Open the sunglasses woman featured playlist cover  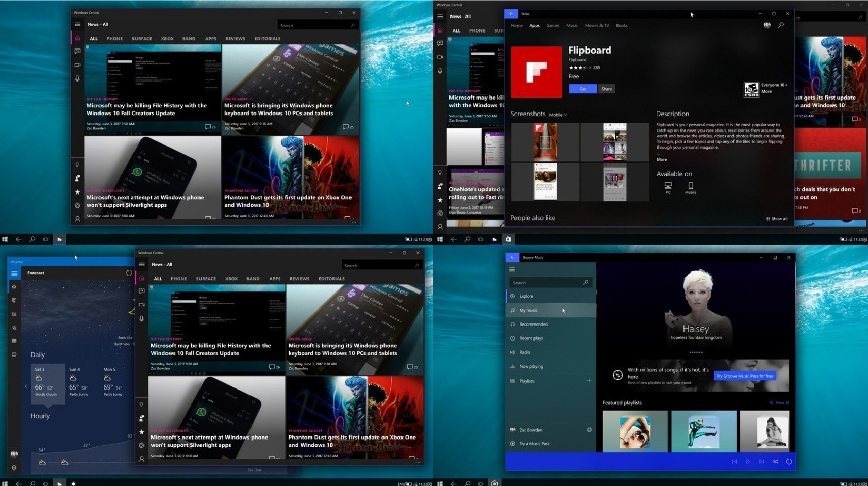pos(635,431)
